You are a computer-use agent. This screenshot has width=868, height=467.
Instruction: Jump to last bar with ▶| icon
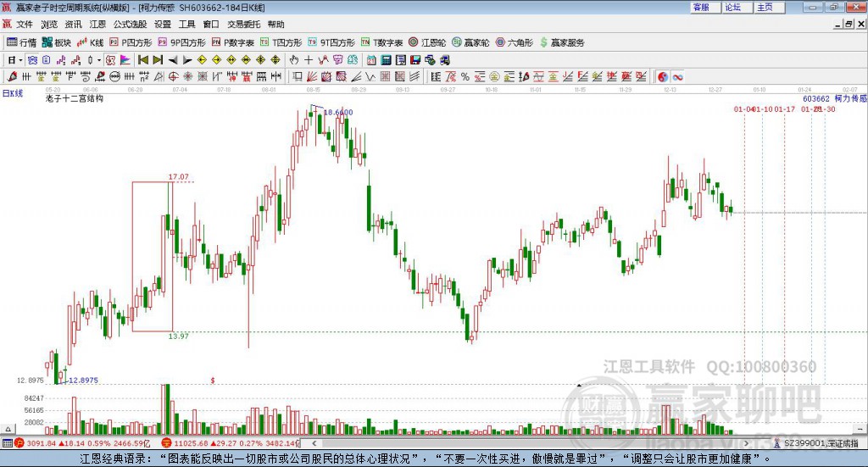158,60
